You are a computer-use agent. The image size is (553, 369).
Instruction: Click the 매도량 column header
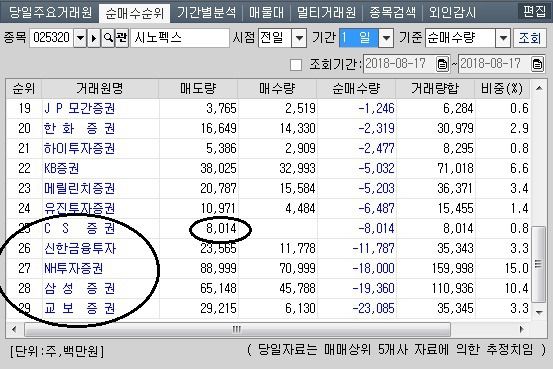198,89
